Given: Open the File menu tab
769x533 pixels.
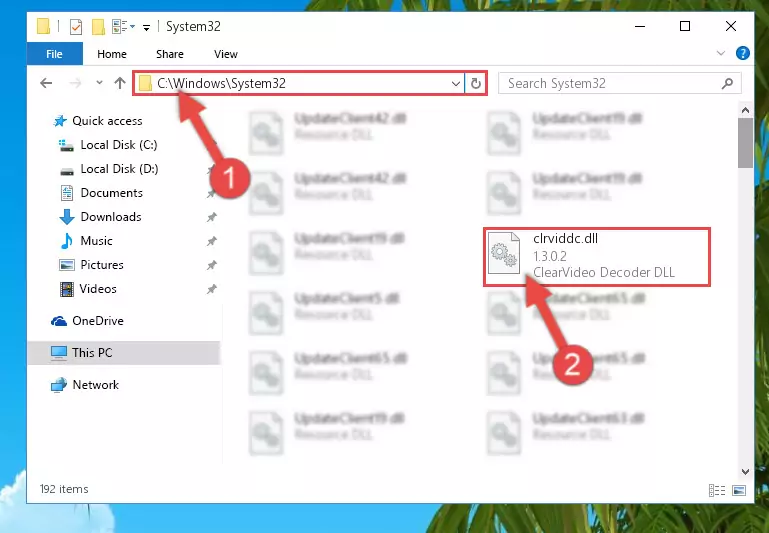Looking at the screenshot, I should (54, 54).
